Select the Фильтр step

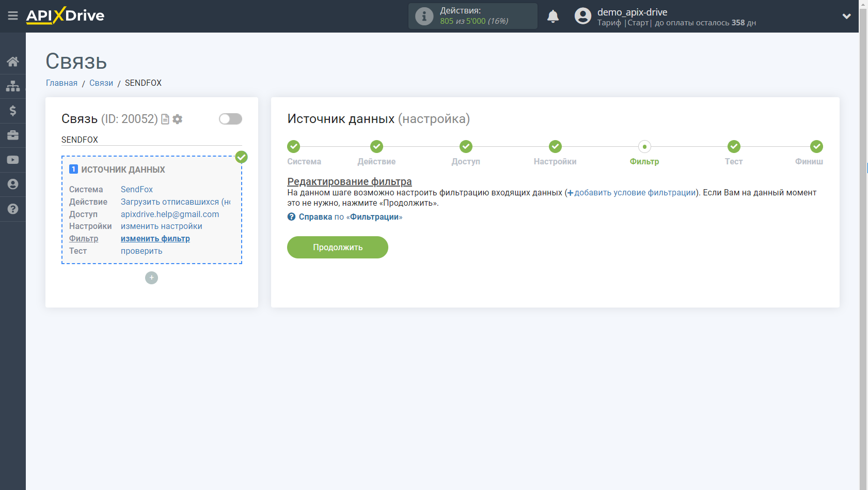(644, 153)
